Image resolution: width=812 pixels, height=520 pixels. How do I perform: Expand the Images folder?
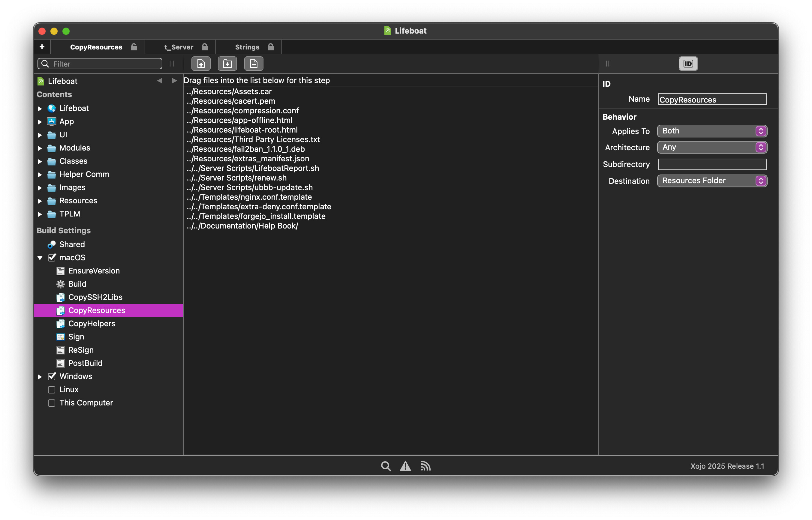tap(40, 187)
